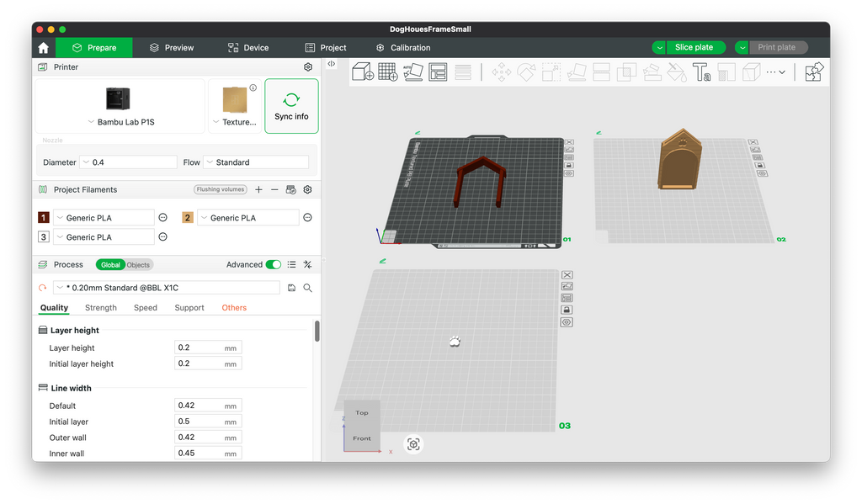Switch process scope to Global

tap(110, 265)
